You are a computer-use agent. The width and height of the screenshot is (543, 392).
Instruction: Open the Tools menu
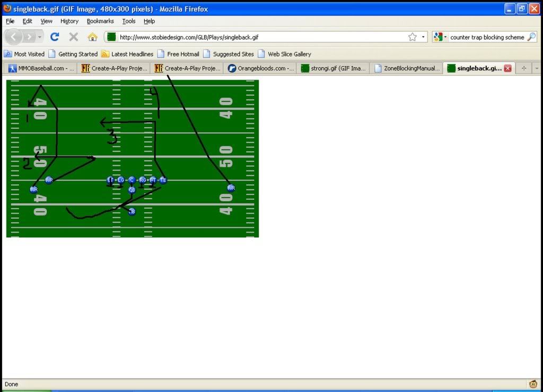129,21
